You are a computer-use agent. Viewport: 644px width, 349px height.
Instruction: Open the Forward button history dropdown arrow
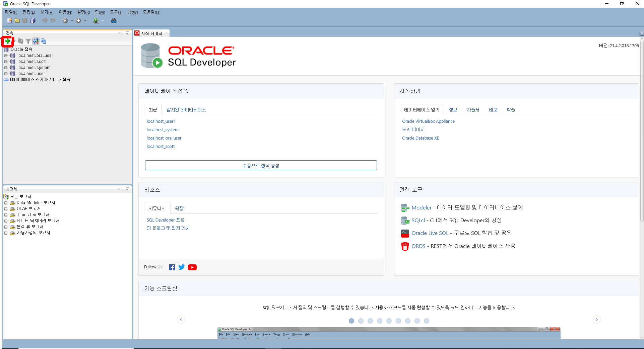click(85, 21)
